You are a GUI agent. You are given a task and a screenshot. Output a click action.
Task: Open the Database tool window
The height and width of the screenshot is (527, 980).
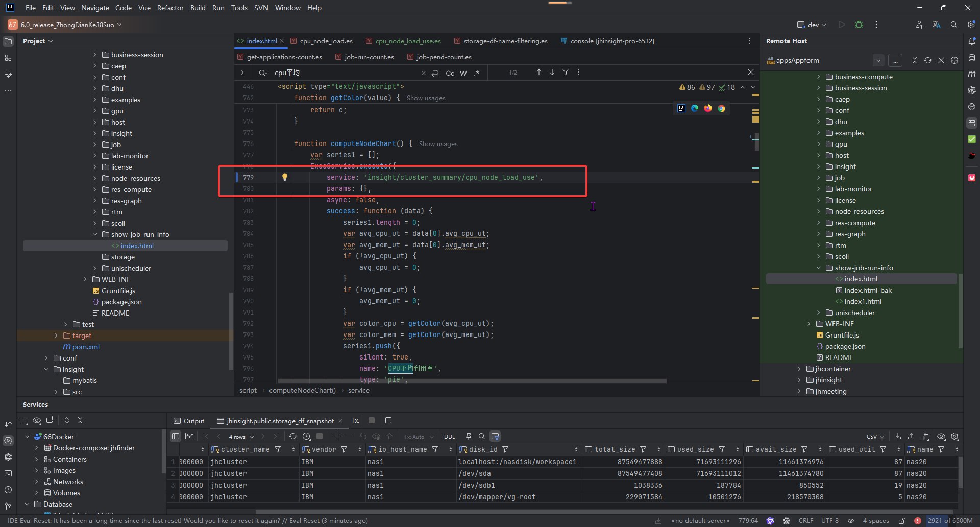(972, 58)
